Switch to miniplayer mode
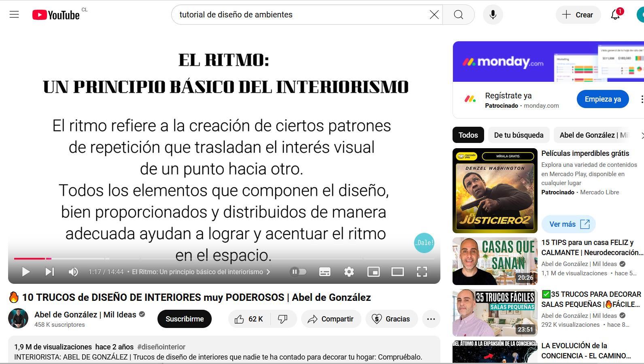The width and height of the screenshot is (644, 364). pyautogui.click(x=373, y=272)
